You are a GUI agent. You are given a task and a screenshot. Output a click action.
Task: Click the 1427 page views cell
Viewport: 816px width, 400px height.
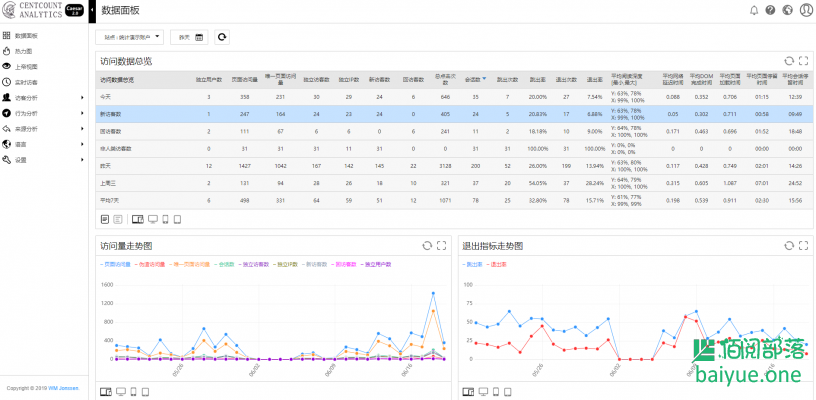coord(244,166)
